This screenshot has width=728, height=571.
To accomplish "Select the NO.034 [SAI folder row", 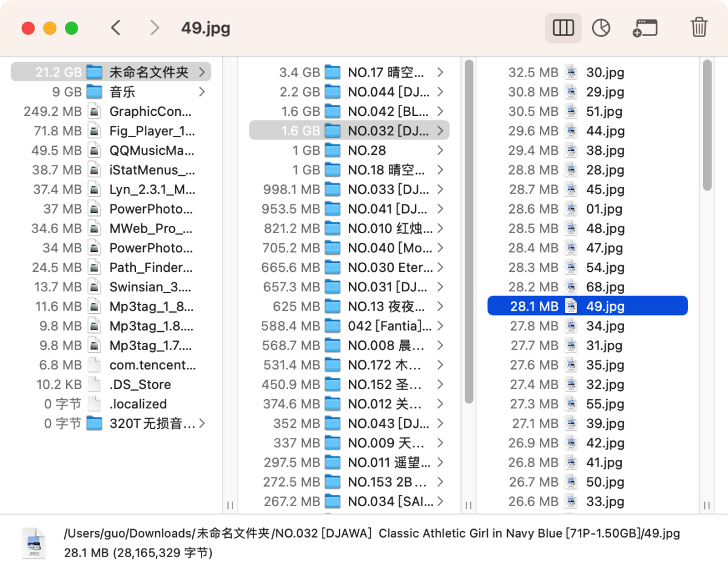I will pyautogui.click(x=349, y=501).
